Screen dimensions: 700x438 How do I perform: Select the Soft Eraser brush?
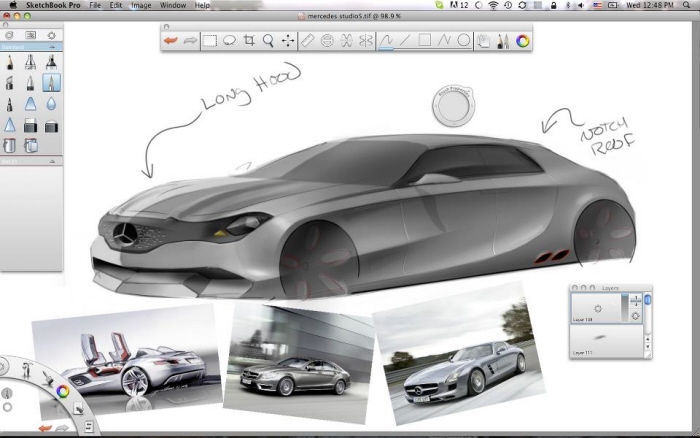pyautogui.click(x=51, y=126)
